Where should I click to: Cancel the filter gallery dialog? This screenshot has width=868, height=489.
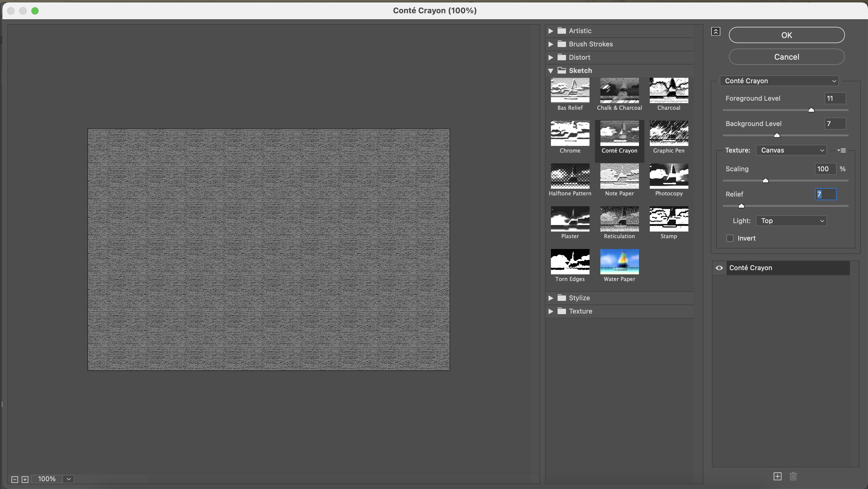pos(787,57)
